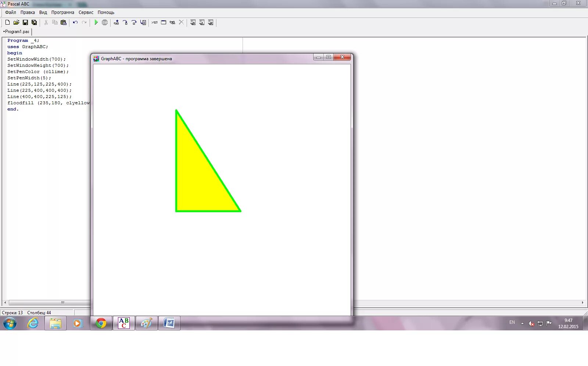Click the X delete icon in toolbar
The height and width of the screenshot is (366, 588).
point(181,22)
